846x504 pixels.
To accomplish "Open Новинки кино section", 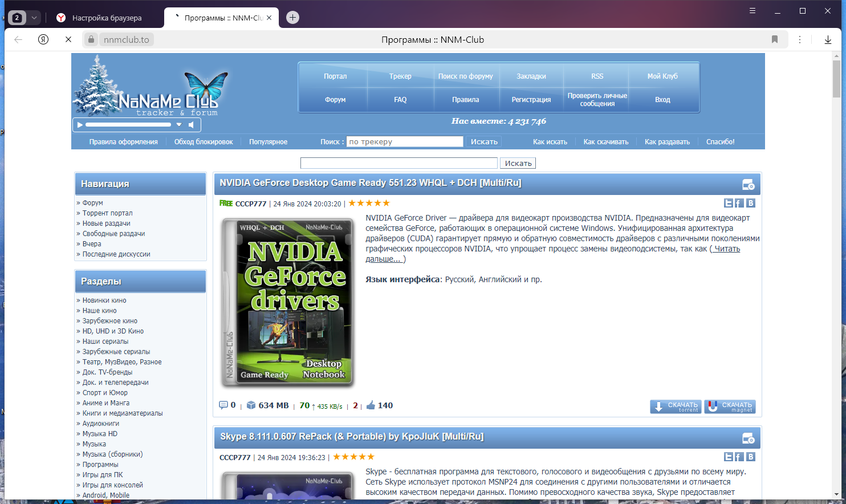I will [104, 300].
